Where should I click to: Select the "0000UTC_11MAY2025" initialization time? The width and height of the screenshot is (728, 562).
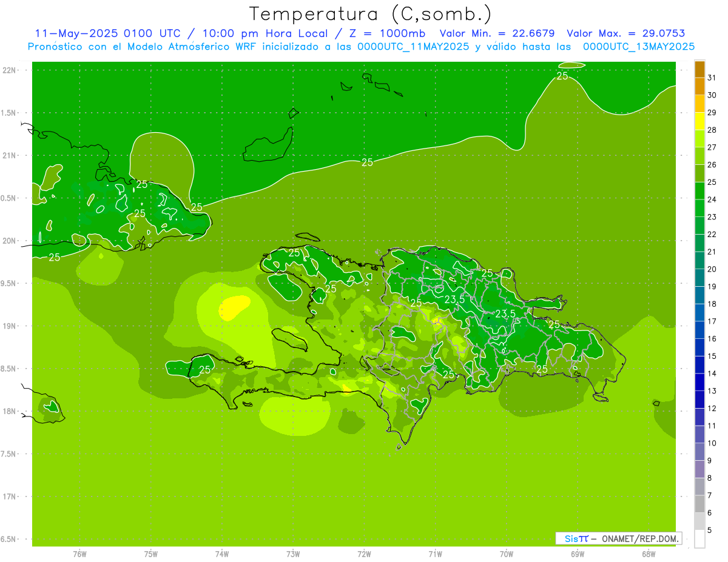click(x=413, y=46)
